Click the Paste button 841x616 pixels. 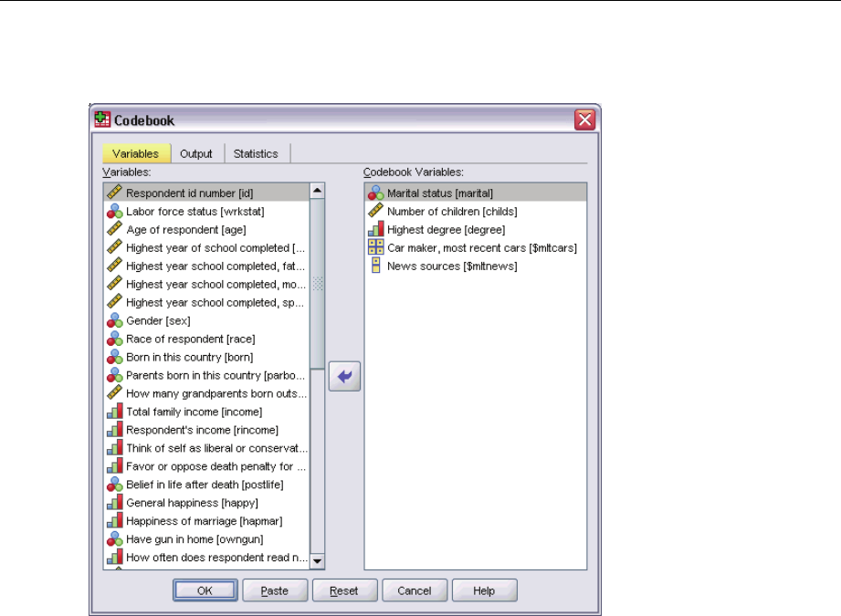pos(275,590)
